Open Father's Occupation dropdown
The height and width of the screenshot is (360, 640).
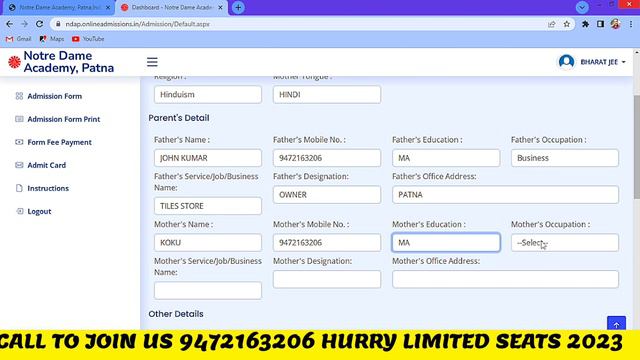coord(564,158)
